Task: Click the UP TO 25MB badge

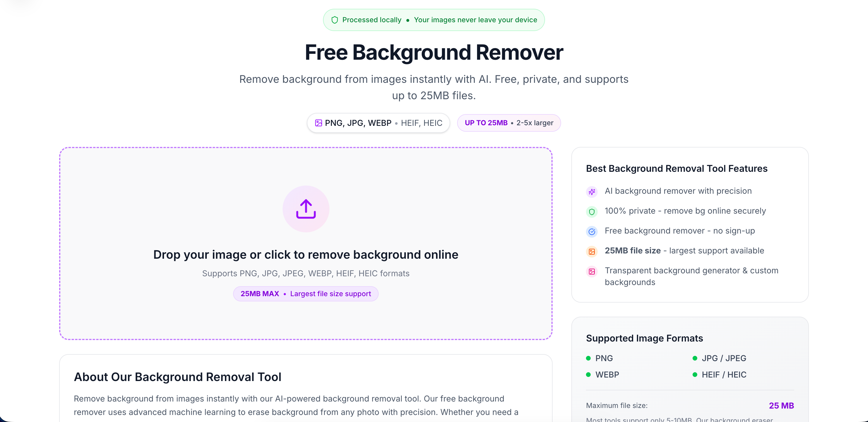Action: pyautogui.click(x=508, y=123)
